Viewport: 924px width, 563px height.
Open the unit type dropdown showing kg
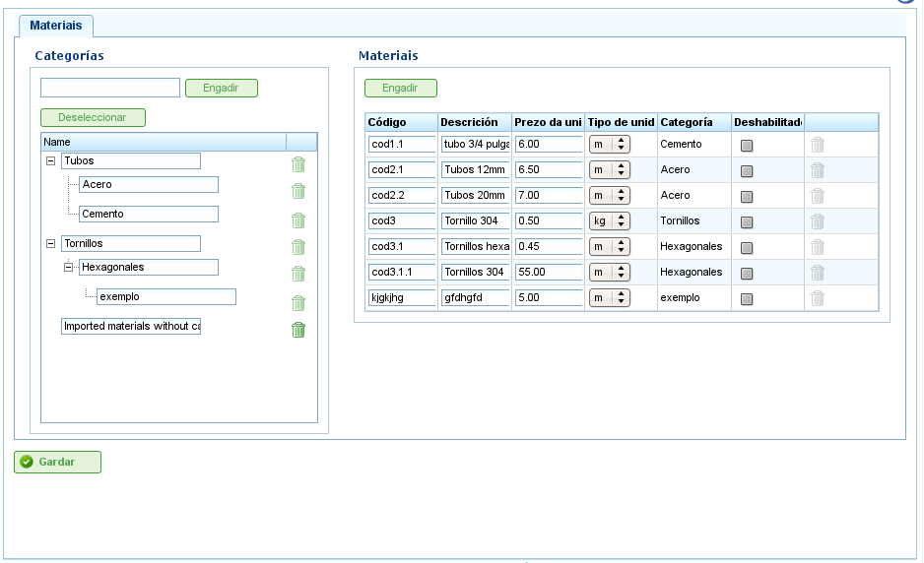[x=610, y=220]
